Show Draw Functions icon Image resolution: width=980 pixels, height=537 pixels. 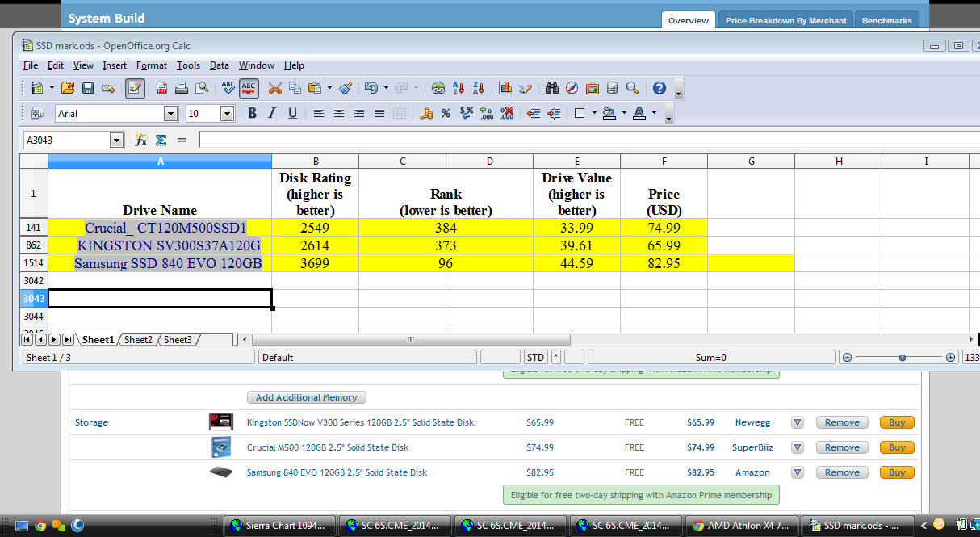(x=526, y=88)
